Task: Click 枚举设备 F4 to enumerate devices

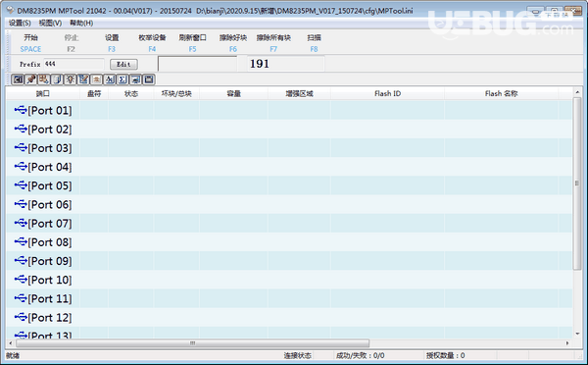Action: [152, 43]
